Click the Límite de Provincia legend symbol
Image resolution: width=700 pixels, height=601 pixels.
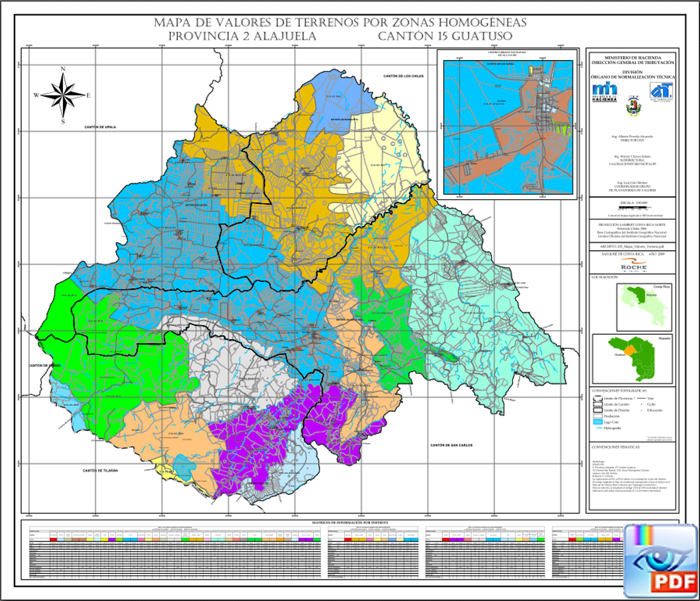click(598, 398)
